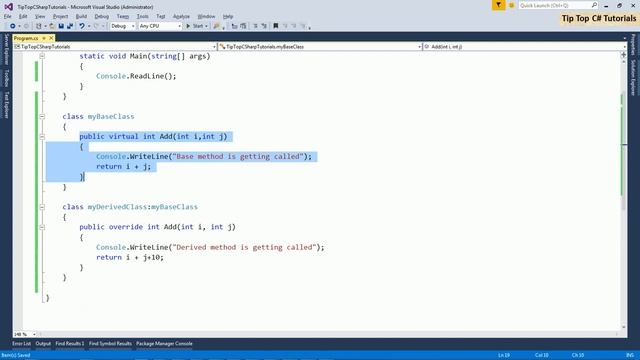Open the Tools menu
640x360 pixels.
142,16
